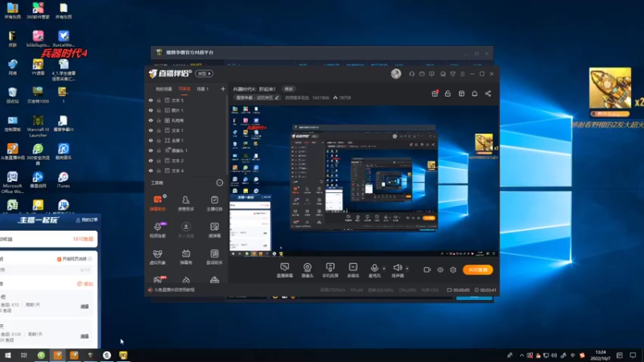This screenshot has height=362, width=644.
Task: Open the iTunes desktop icon
Action: [x=64, y=179]
